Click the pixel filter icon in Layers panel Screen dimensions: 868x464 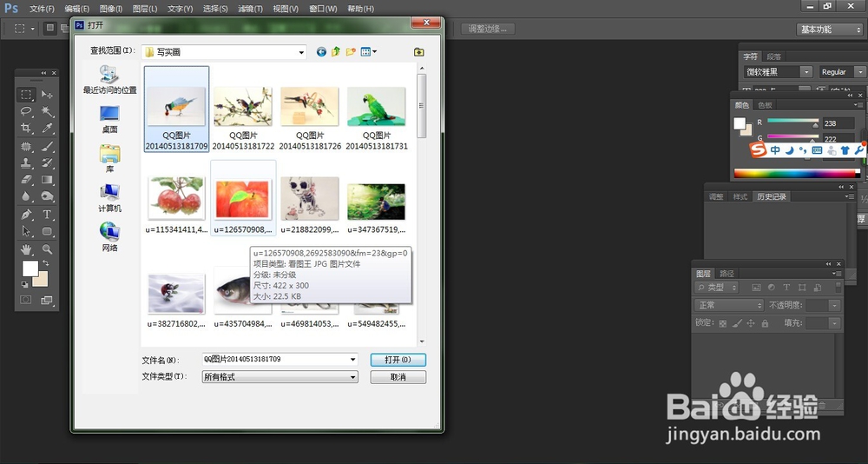point(756,288)
